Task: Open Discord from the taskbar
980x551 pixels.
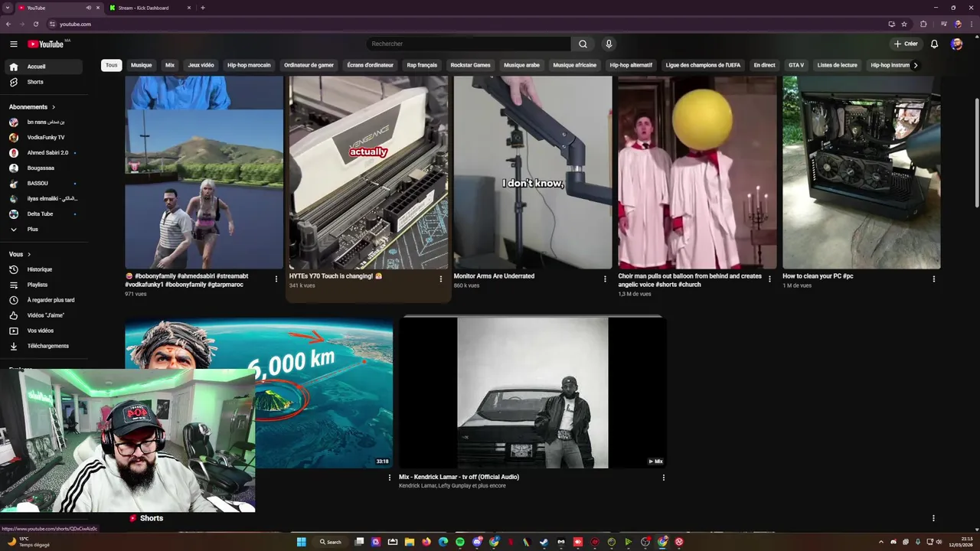Action: [477, 542]
